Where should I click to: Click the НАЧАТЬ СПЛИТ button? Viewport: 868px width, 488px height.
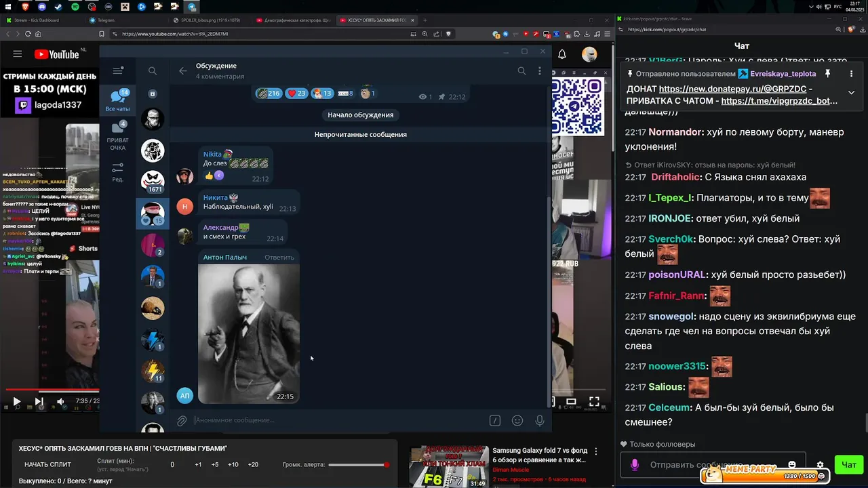point(47,464)
